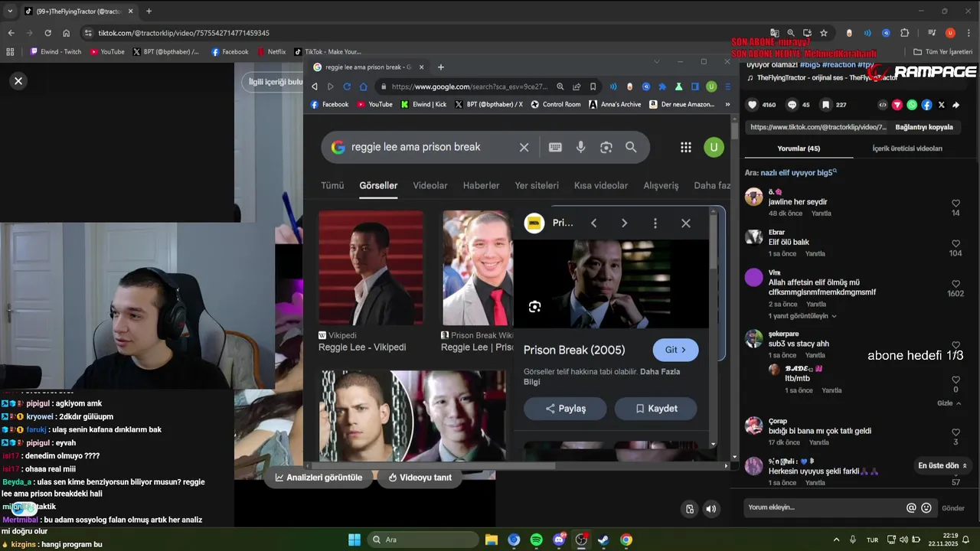This screenshot has height=551, width=980.
Task: Switch to the Haberler tab
Action: tap(481, 185)
